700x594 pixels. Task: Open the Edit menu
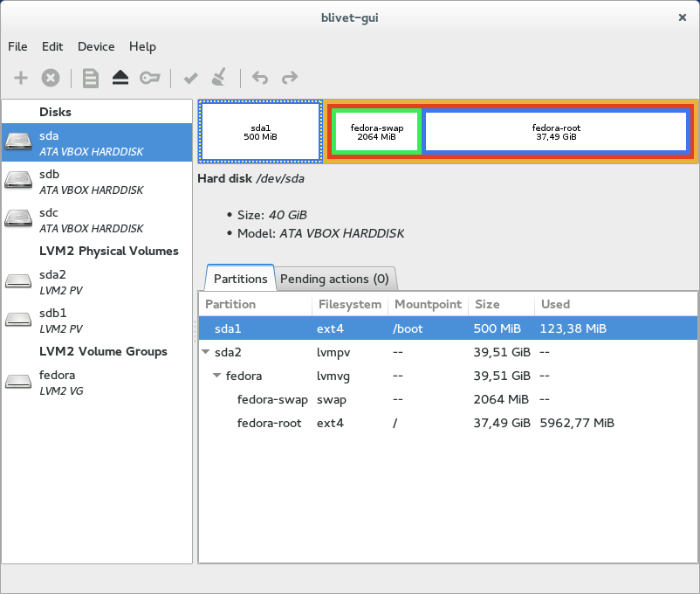(x=52, y=46)
